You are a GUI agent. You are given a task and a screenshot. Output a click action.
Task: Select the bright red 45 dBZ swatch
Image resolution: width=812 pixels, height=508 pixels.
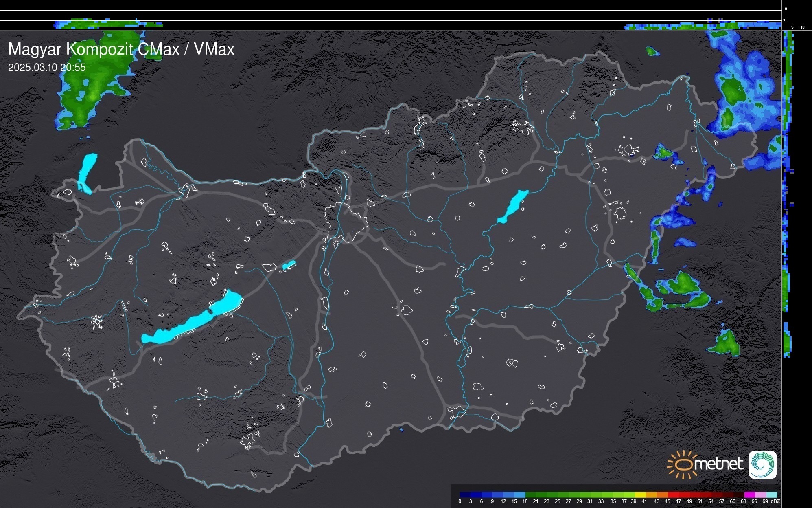[x=673, y=495]
